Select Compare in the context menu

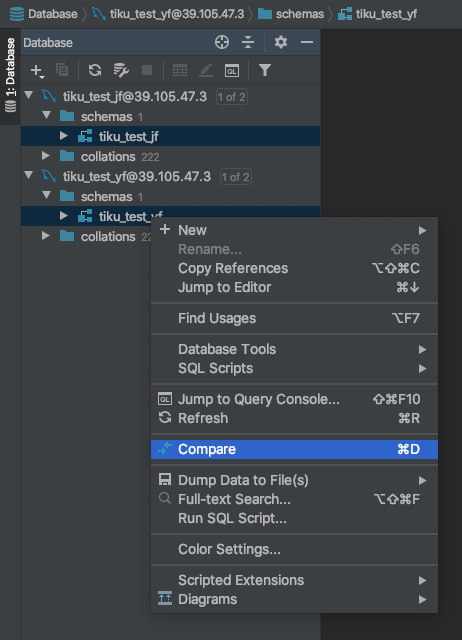point(294,449)
